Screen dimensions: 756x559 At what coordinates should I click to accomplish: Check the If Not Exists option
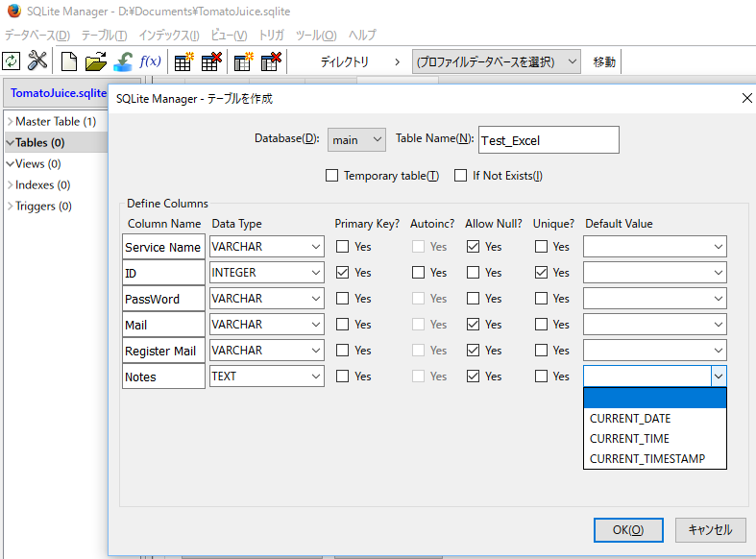[461, 176]
